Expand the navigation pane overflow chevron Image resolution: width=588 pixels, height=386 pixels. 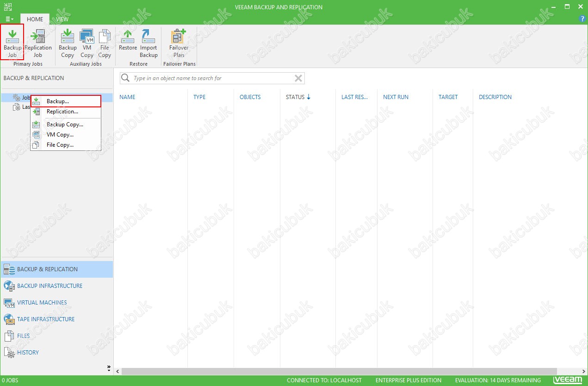[x=109, y=368]
